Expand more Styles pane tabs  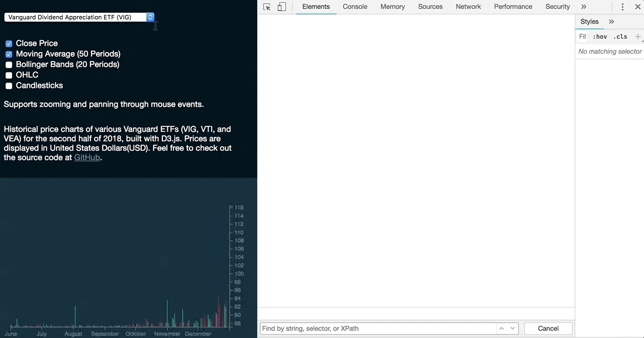click(x=611, y=22)
